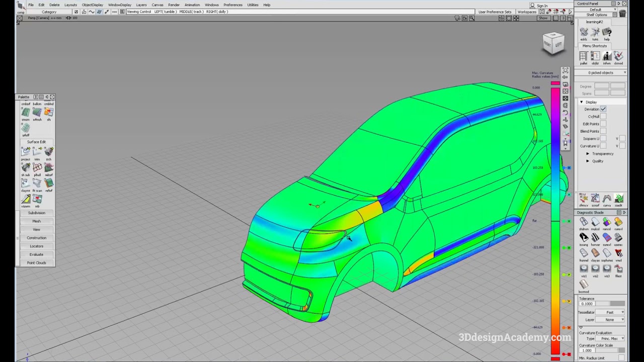Open the Construction palette tab

[36, 238]
